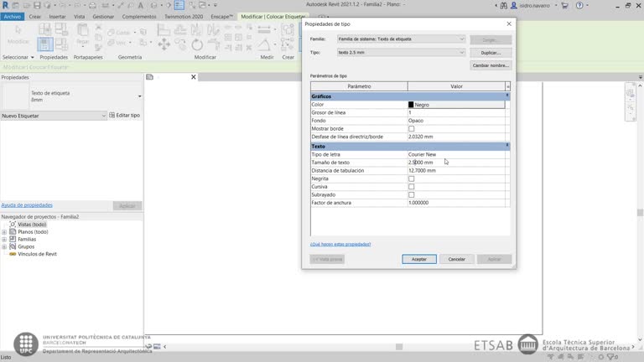This screenshot has height=362, width=644.
Task: Open the Familia dropdown in type properties
Action: point(400,39)
